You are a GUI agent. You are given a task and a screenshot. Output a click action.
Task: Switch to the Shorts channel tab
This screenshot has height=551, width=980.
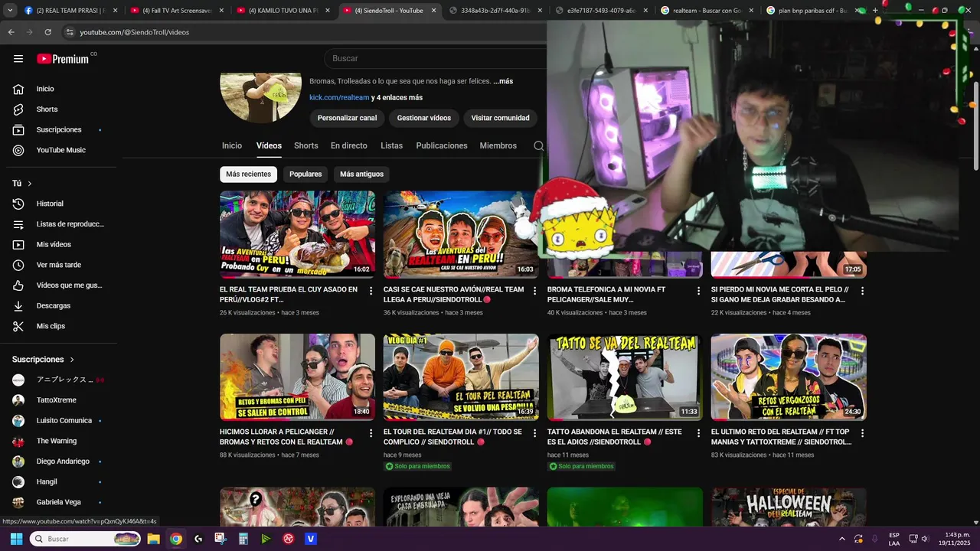pos(306,145)
